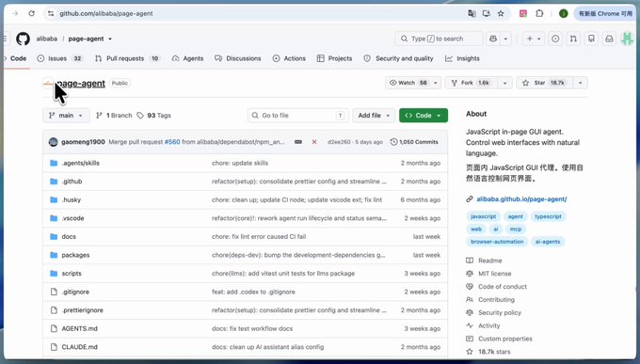Open the Discussions tab
Image resolution: width=640 pixels, height=364 pixels.
pyautogui.click(x=237, y=58)
